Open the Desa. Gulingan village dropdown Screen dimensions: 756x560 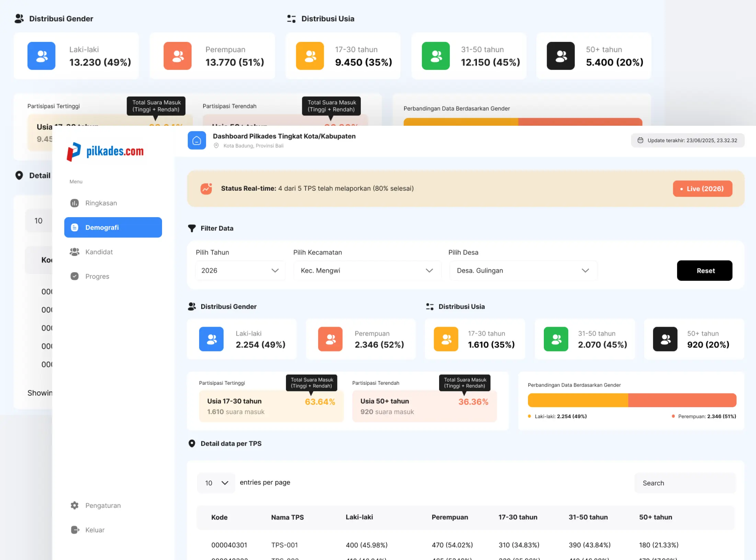pyautogui.click(x=523, y=271)
